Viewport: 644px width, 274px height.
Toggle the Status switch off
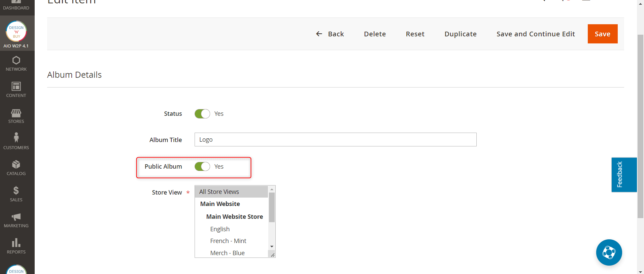pos(202,114)
